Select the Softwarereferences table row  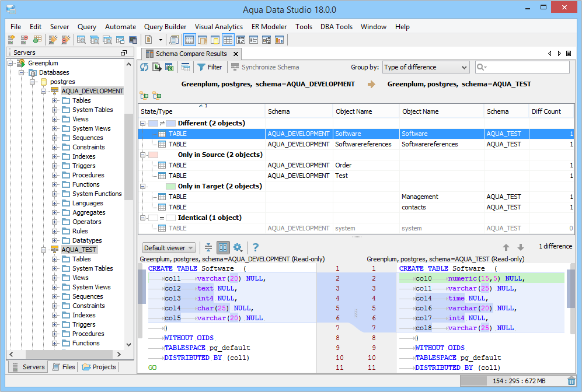point(356,144)
